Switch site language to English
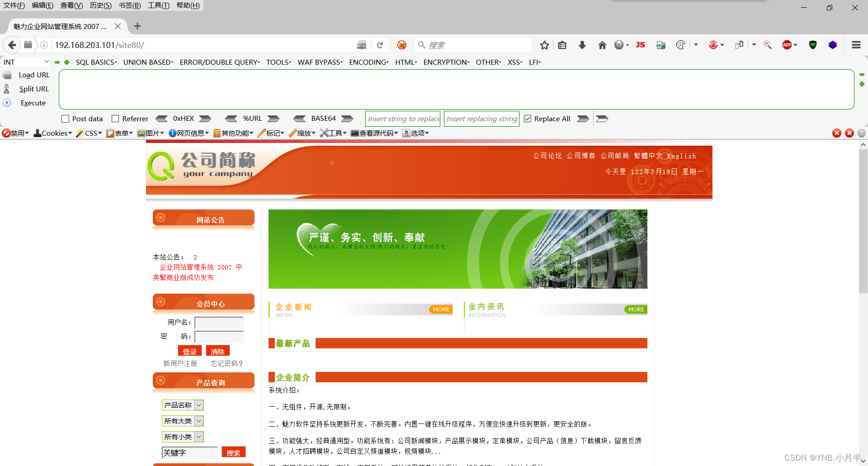The height and width of the screenshot is (466, 868). click(681, 156)
